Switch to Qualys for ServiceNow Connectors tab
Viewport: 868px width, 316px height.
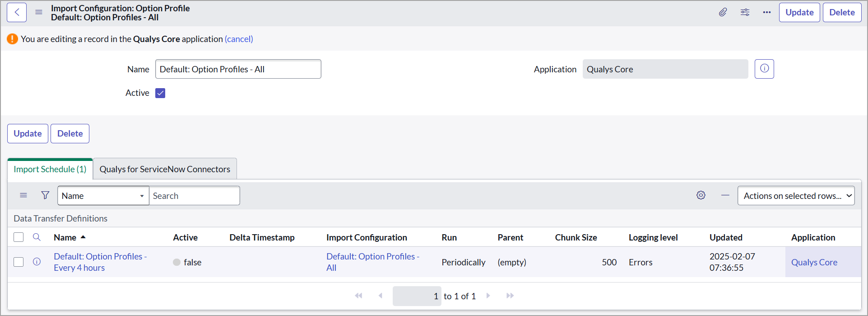coord(165,169)
